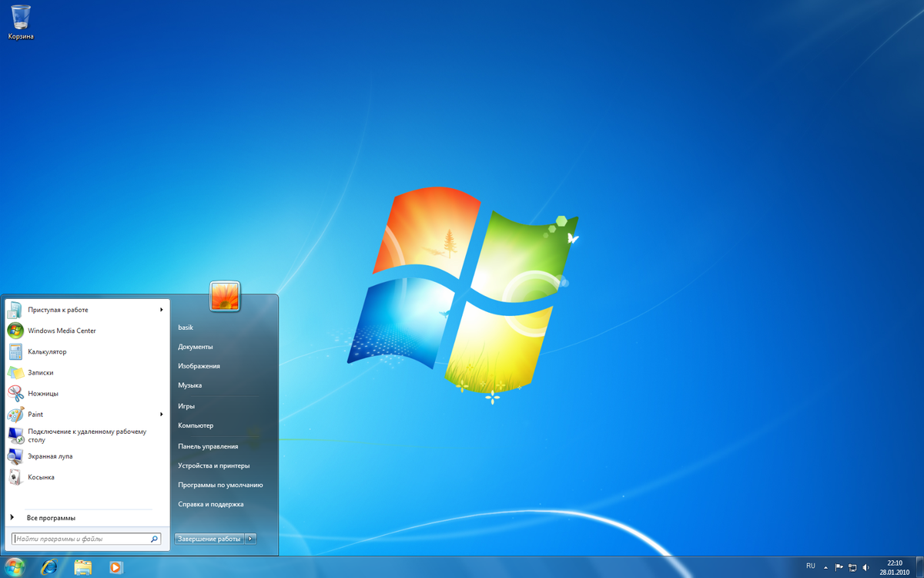Open Windows Media Center
The image size is (924, 578).
point(60,331)
